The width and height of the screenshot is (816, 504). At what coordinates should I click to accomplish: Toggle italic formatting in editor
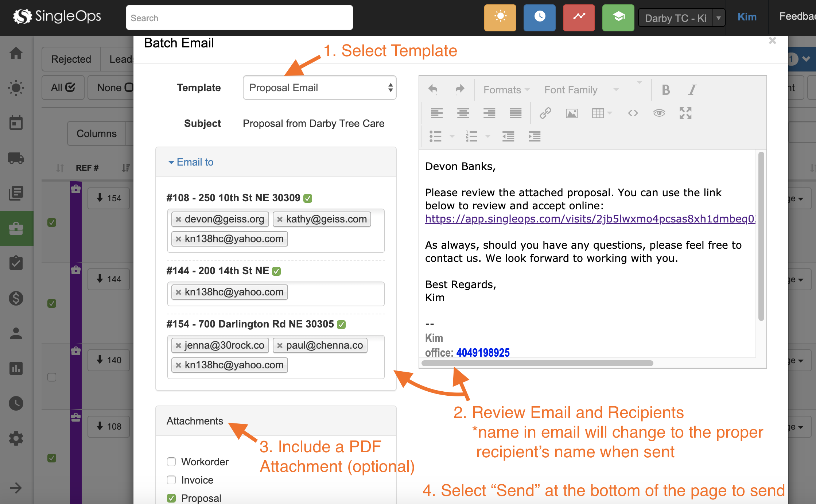[692, 90]
